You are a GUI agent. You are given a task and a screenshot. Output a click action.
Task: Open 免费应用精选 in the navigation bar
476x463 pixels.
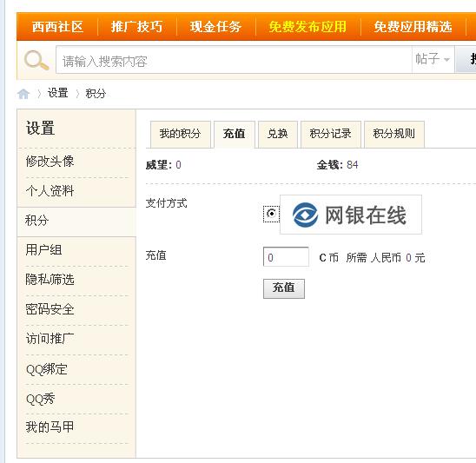(413, 27)
